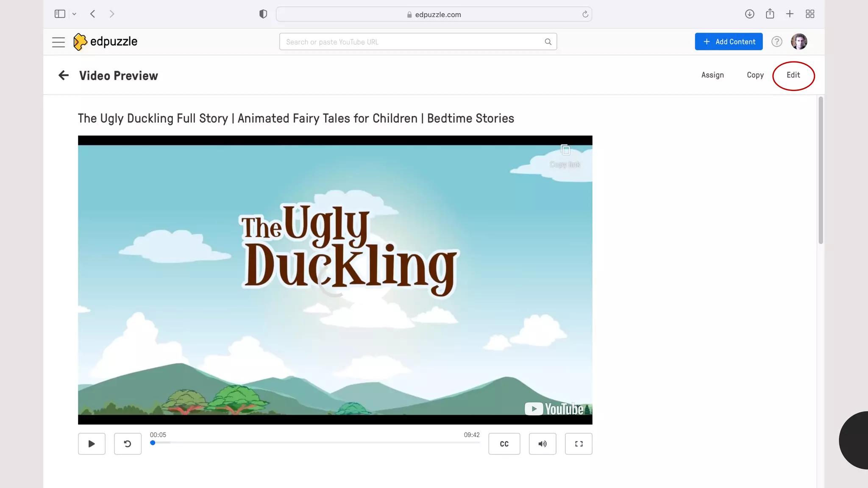
Task: Click the Add Content button
Action: 729,42
